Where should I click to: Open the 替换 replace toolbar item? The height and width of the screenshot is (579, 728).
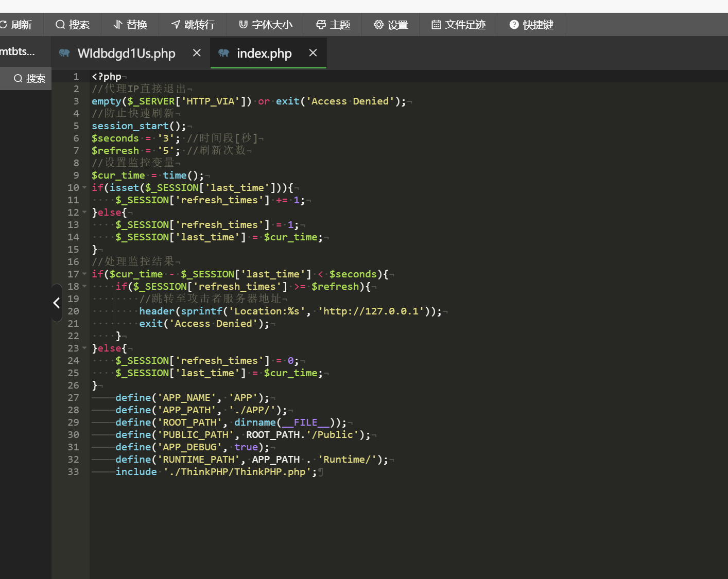tap(130, 25)
